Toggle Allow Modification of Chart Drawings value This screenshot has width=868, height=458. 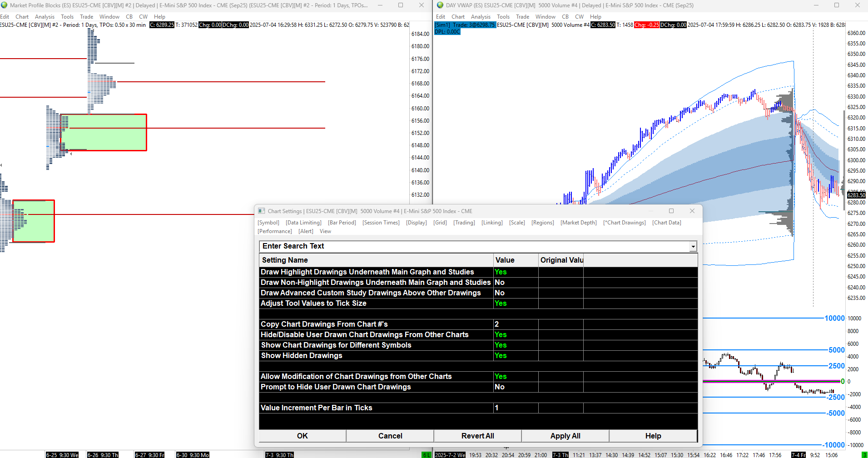point(516,376)
